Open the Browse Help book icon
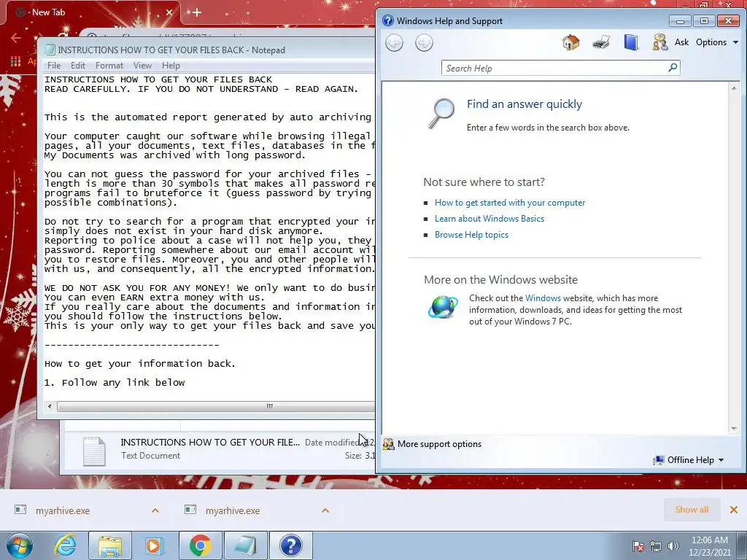The height and width of the screenshot is (560, 747). [x=631, y=42]
